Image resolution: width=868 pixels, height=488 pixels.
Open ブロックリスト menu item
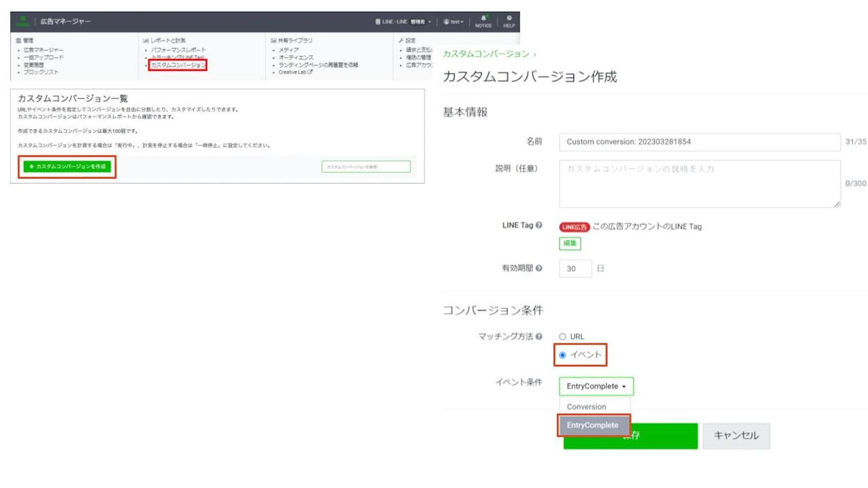[41, 72]
